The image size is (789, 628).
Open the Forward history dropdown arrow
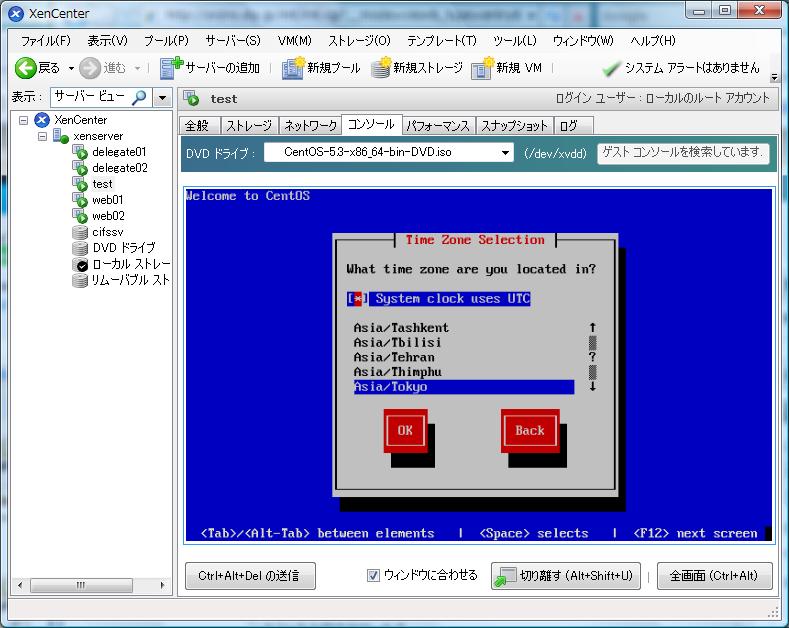[137, 68]
